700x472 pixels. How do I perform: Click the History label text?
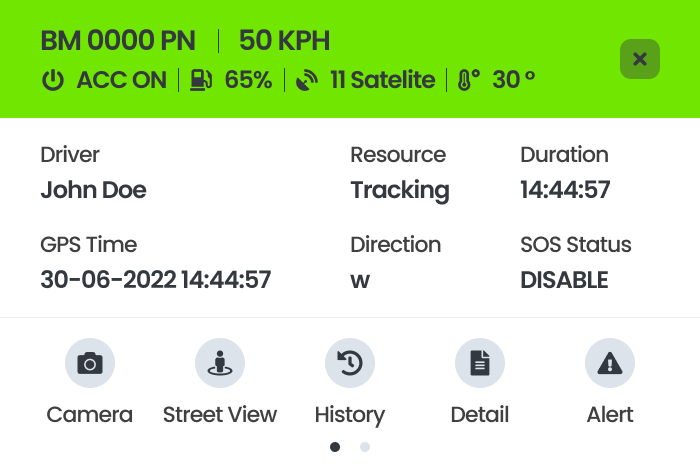(350, 414)
